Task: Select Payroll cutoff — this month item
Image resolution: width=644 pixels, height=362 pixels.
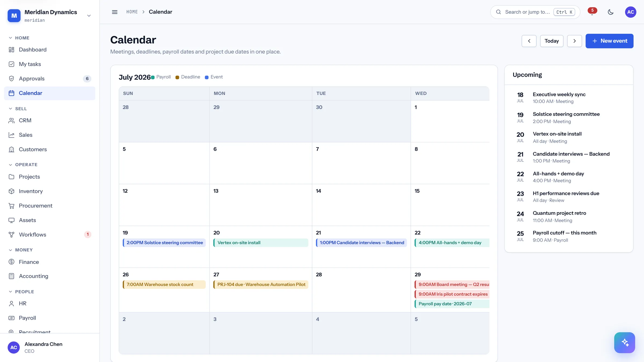Action: [569, 236]
